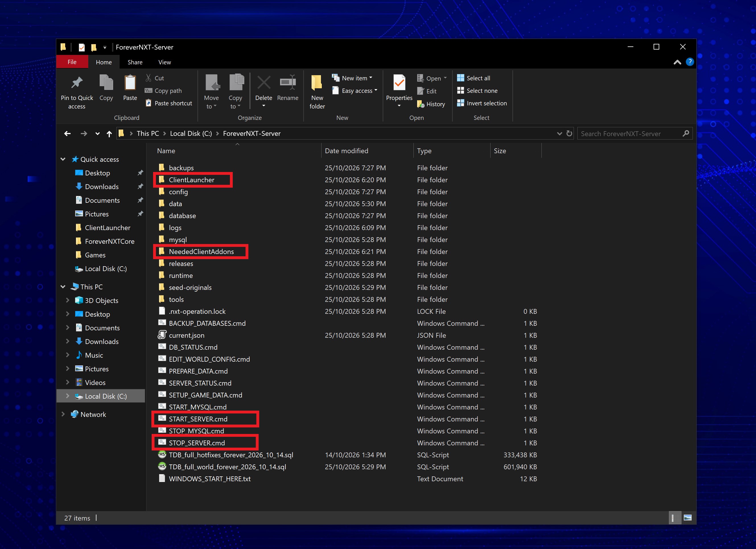
Task: Click Invert selection command
Action: coord(482,103)
